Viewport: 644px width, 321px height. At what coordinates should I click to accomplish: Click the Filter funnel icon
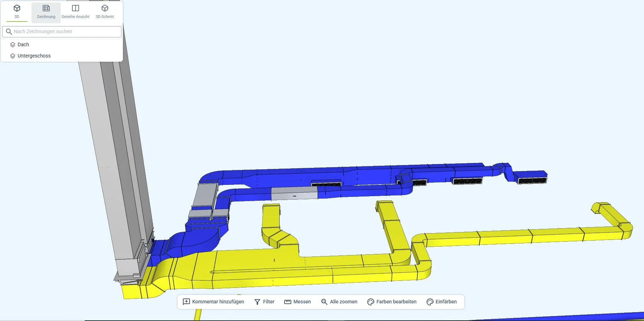click(x=257, y=302)
